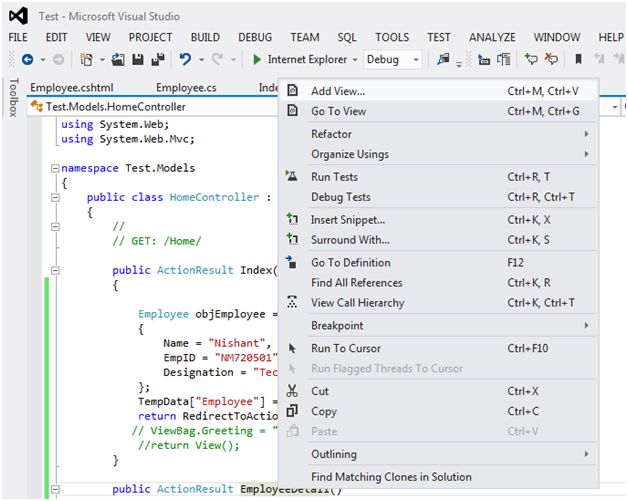This screenshot has height=501, width=628.
Task: Click the Go To Definition icon
Action: tap(292, 262)
